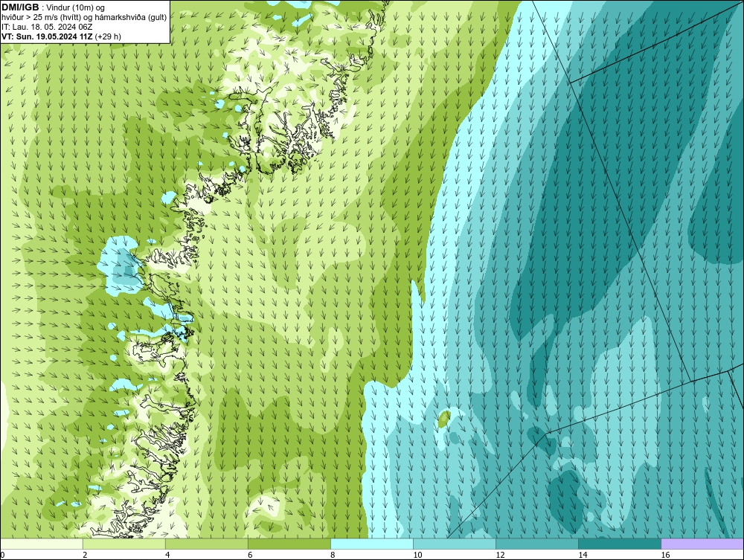
Task: Click the legend label "16"
Action: (665, 556)
